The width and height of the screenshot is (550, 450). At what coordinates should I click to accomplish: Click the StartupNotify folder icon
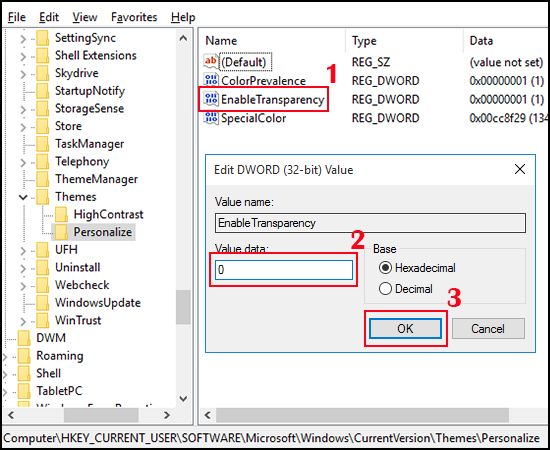43,91
